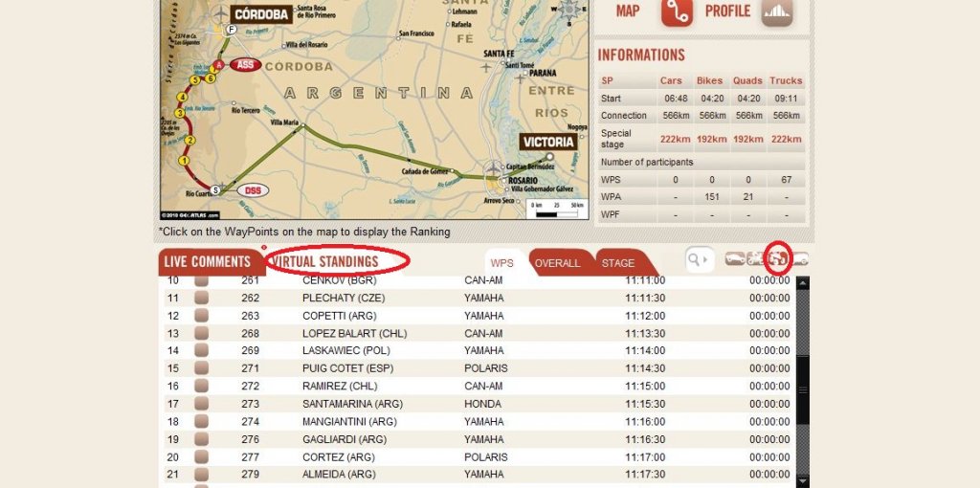980x488 pixels.
Task: Open the MAP route view icon
Action: click(x=677, y=11)
